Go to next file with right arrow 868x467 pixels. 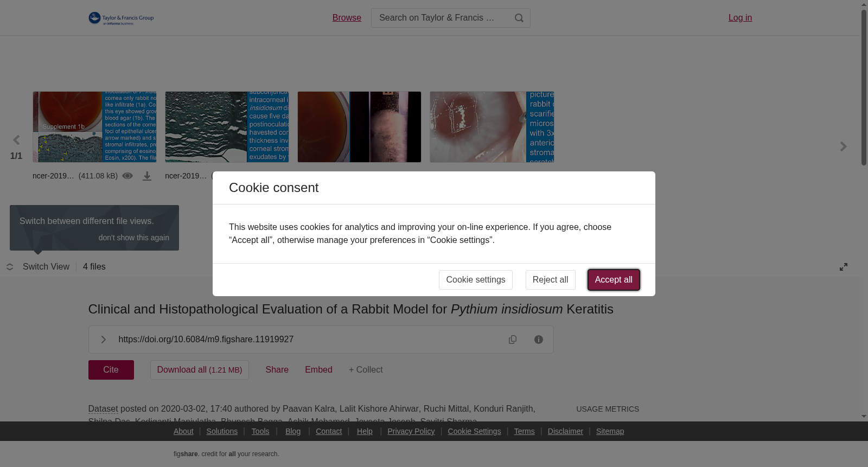pyautogui.click(x=843, y=146)
